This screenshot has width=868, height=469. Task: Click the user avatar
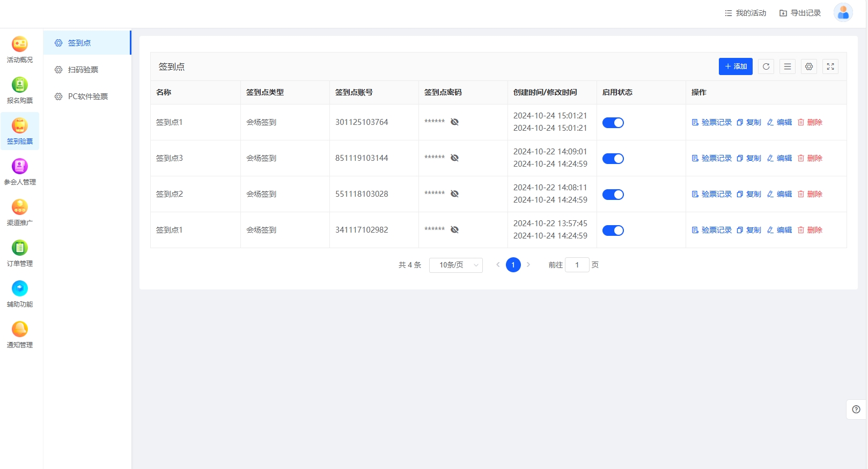click(843, 12)
